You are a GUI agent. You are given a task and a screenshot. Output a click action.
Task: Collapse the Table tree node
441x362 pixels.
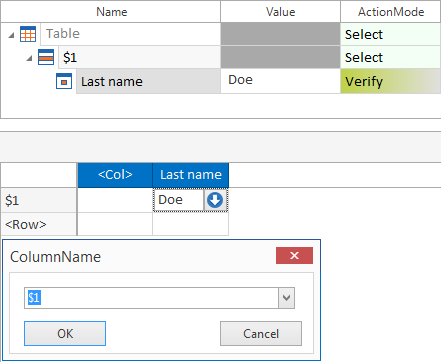point(11,35)
